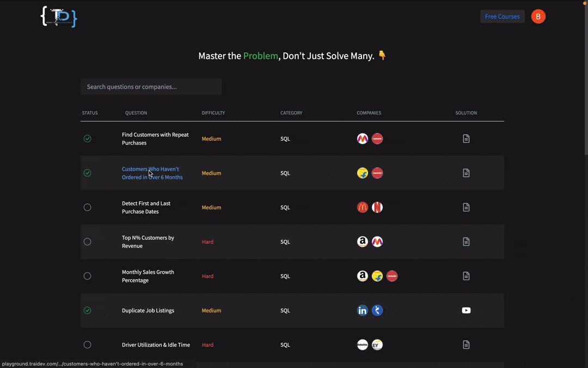The width and height of the screenshot is (588, 368).
Task: Toggle the completed checkmark on Find Customers with Repeat Purchases
Action: click(87, 138)
